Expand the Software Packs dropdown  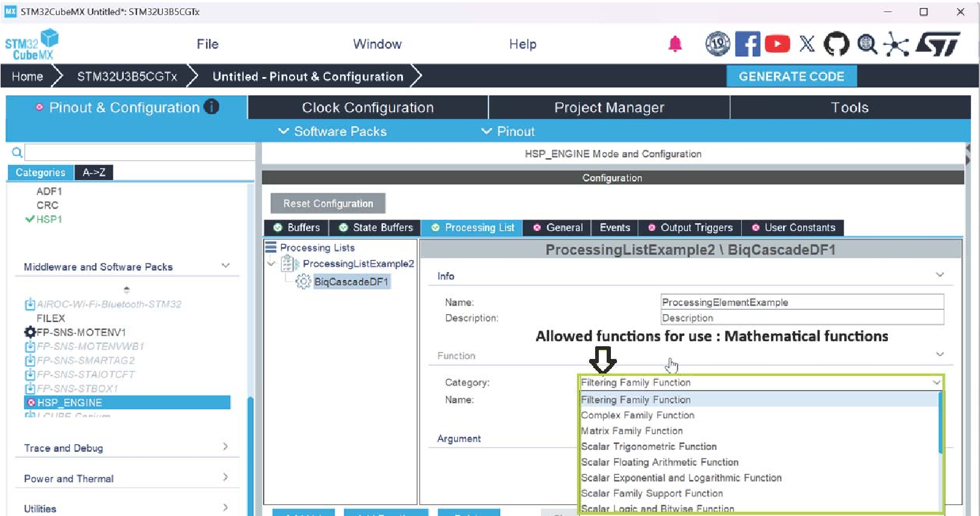332,131
